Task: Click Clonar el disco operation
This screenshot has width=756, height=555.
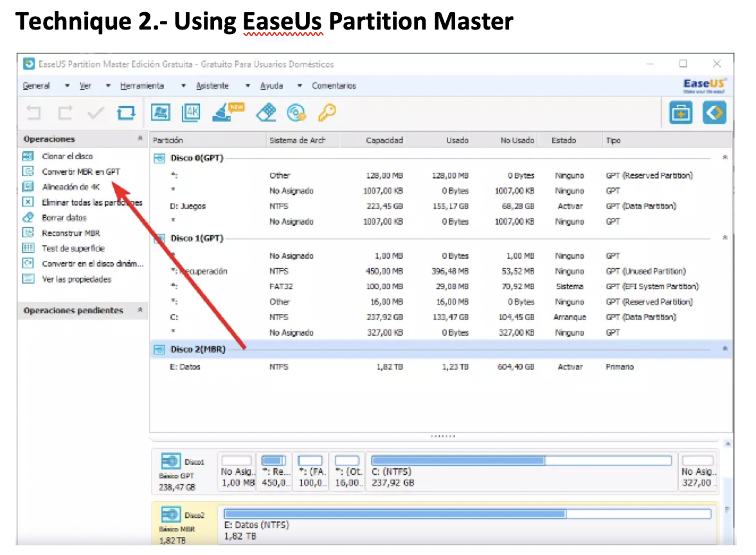Action: click(x=67, y=156)
